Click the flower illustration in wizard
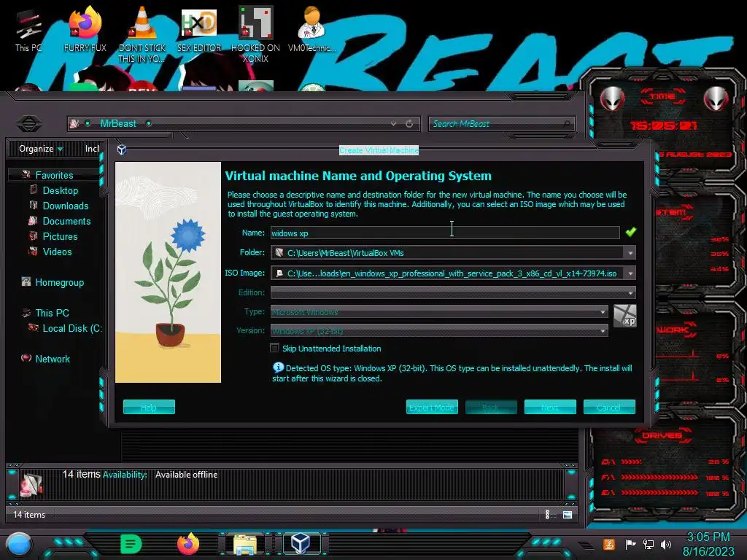Screen dimensions: 747x560 click(x=169, y=273)
